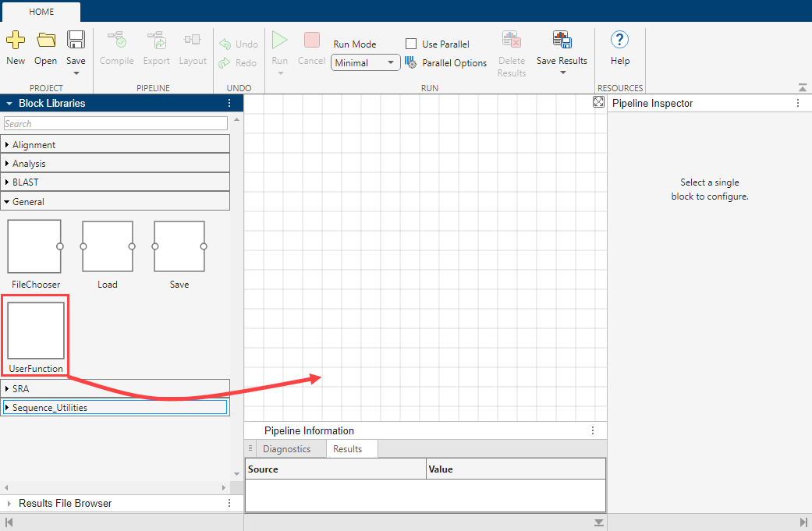Screen dimensions: 812x531
Task: Open Parallel Options settings
Action: [446, 62]
